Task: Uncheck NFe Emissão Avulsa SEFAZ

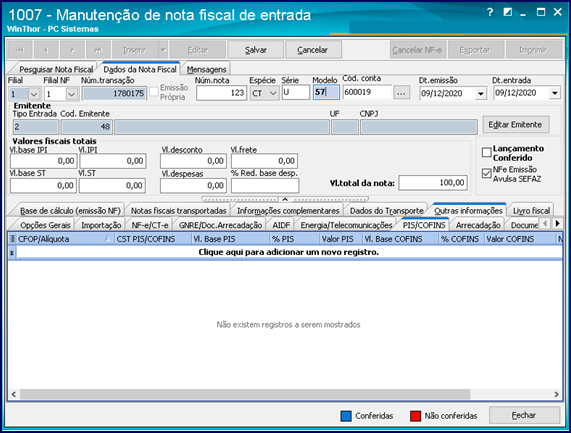Action: (487, 173)
